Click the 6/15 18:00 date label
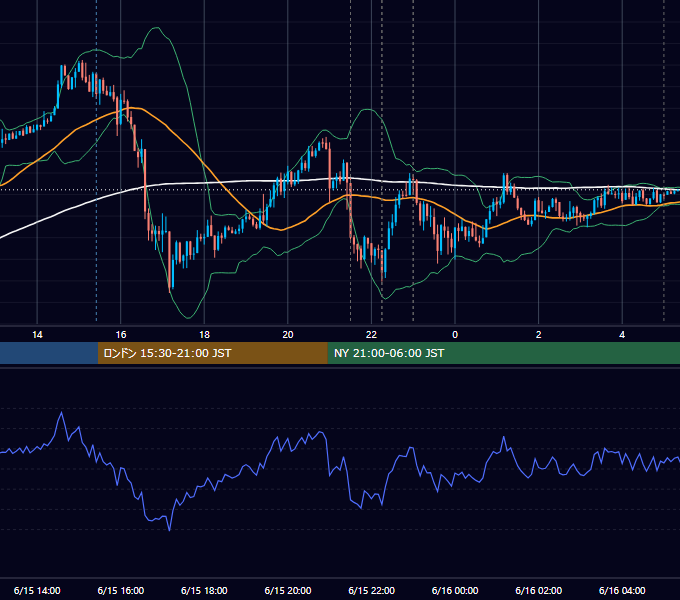The width and height of the screenshot is (680, 600). pyautogui.click(x=204, y=590)
